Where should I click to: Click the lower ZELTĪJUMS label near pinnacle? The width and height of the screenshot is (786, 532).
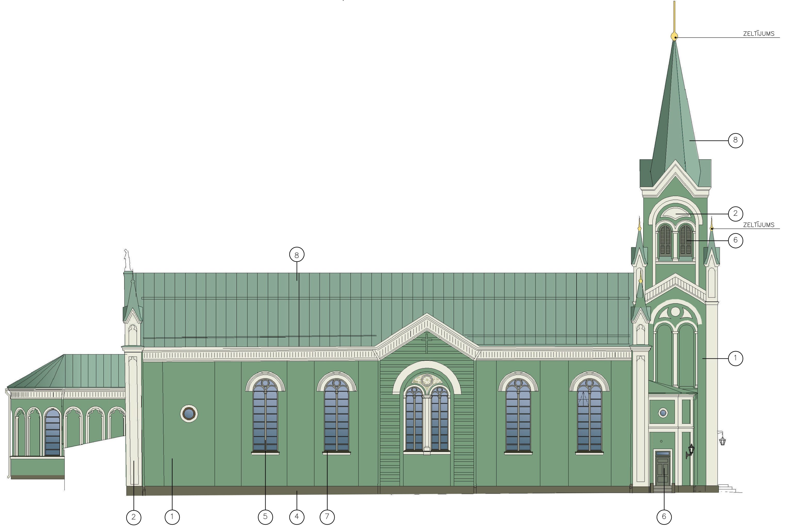pyautogui.click(x=759, y=225)
